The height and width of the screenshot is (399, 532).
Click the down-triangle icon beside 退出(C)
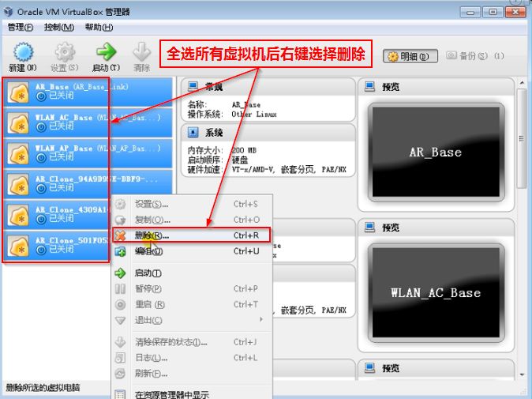121,320
